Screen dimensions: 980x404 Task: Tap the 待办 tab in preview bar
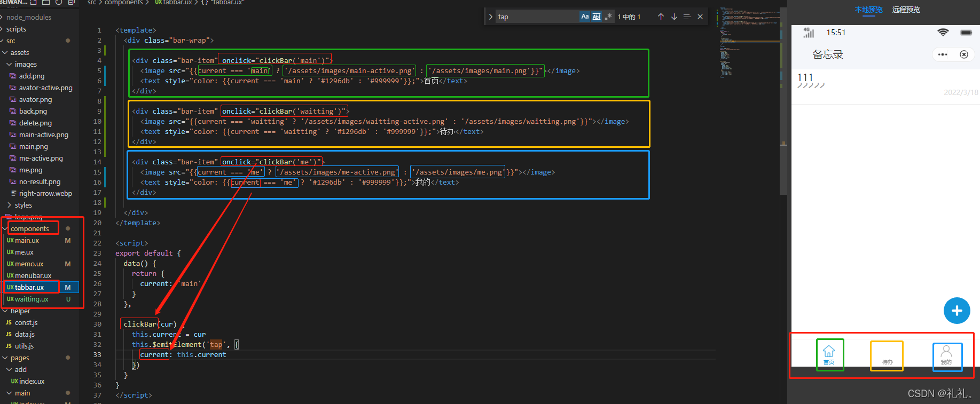887,362
